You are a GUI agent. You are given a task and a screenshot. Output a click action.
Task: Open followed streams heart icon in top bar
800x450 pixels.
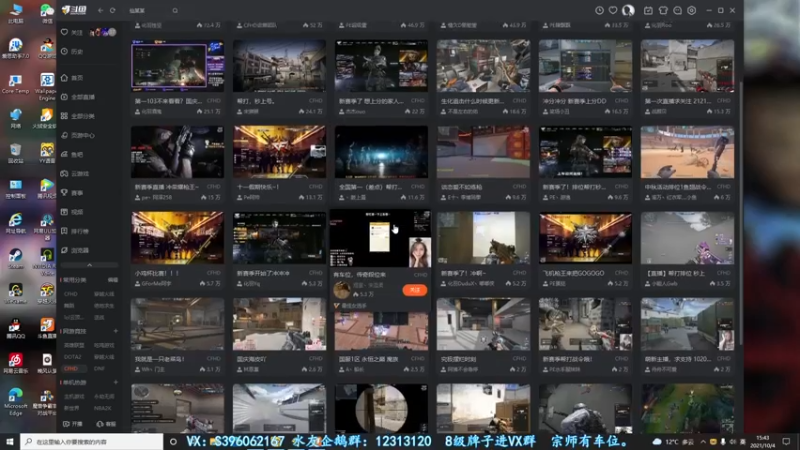point(613,10)
